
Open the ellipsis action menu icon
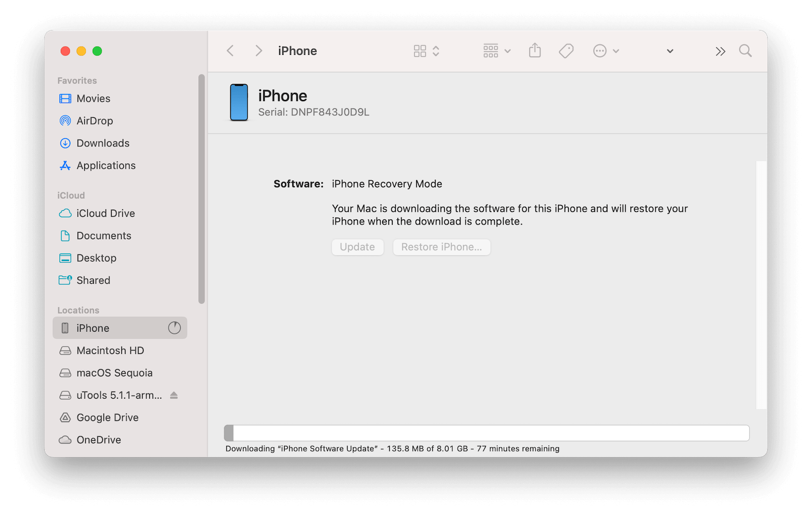pos(600,51)
